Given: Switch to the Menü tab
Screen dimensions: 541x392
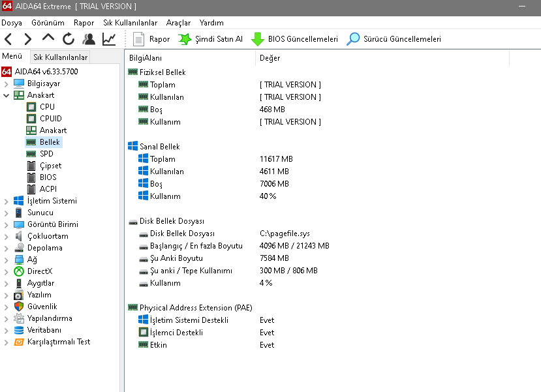Looking at the screenshot, I should (x=12, y=56).
